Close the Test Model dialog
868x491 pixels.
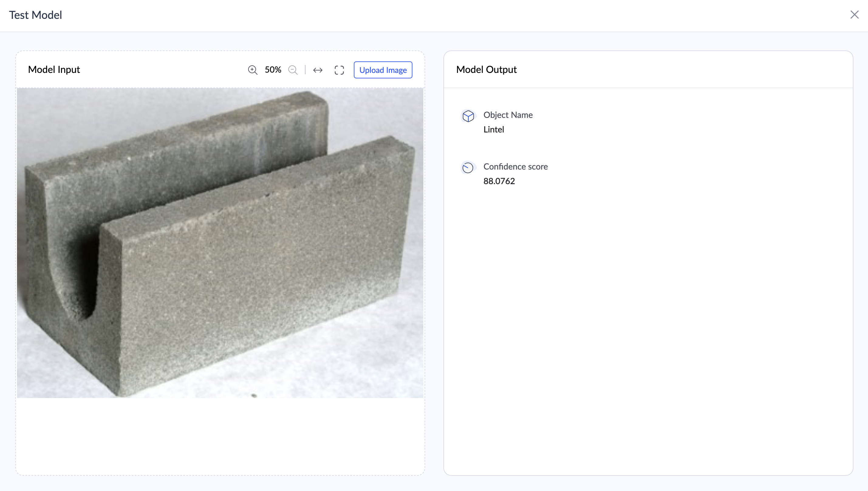[854, 15]
